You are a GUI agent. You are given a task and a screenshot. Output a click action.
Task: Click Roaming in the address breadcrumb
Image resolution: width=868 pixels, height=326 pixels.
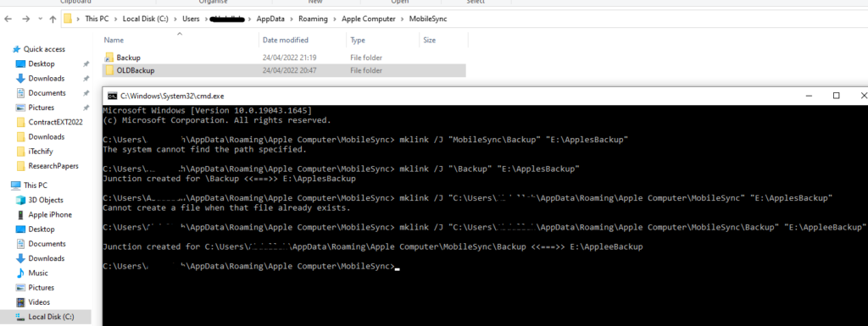pyautogui.click(x=313, y=19)
